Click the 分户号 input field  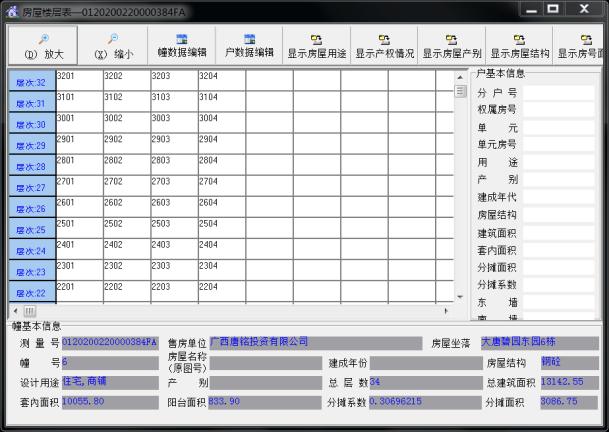(x=559, y=92)
